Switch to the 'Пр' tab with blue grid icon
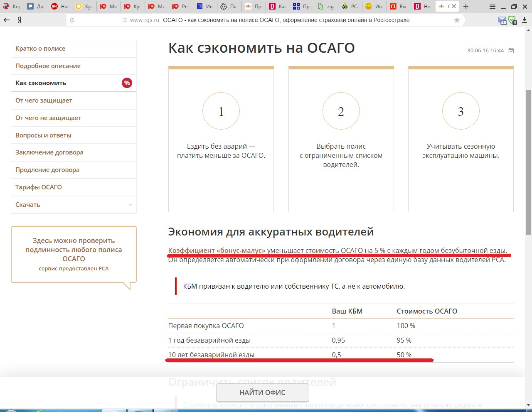Viewport: 532px width, 412px height. click(x=302, y=6)
